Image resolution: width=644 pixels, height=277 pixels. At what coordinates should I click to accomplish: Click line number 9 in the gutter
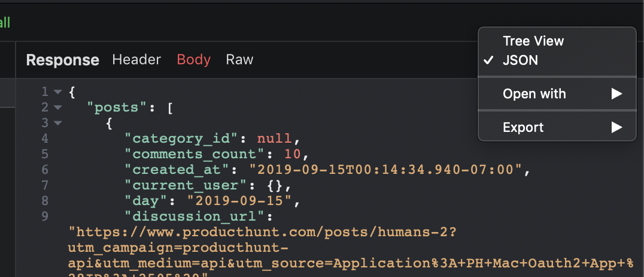pos(44,216)
